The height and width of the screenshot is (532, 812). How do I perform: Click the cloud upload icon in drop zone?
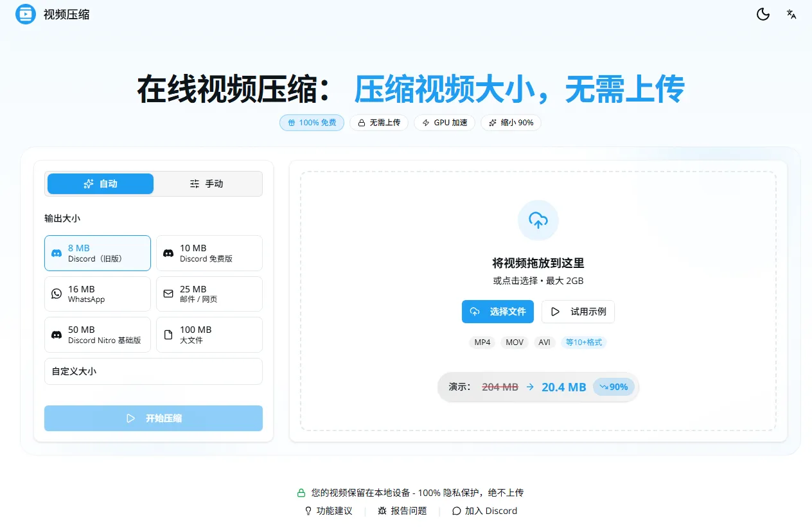pos(538,220)
